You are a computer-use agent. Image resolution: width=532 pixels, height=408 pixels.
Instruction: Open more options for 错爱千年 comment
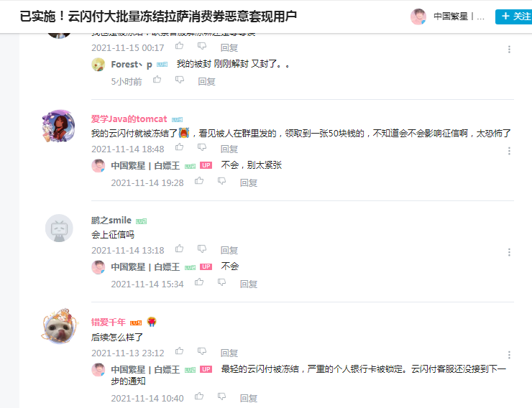509,355
